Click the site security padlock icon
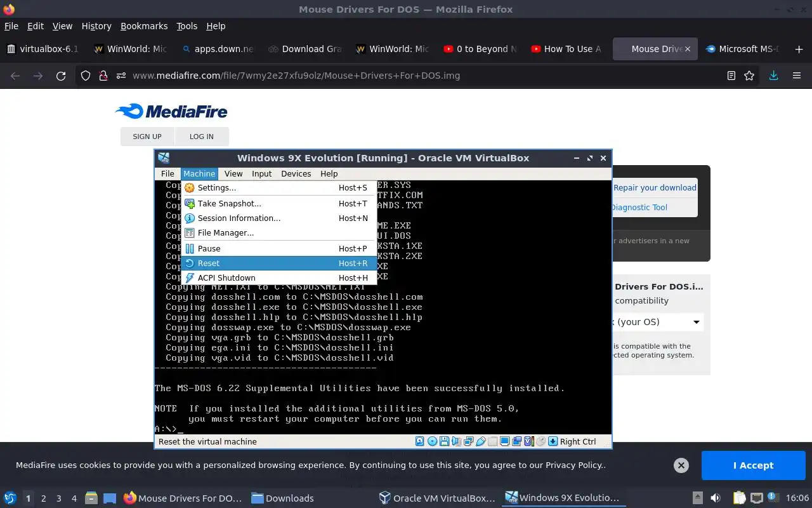The image size is (812, 508). tap(103, 76)
